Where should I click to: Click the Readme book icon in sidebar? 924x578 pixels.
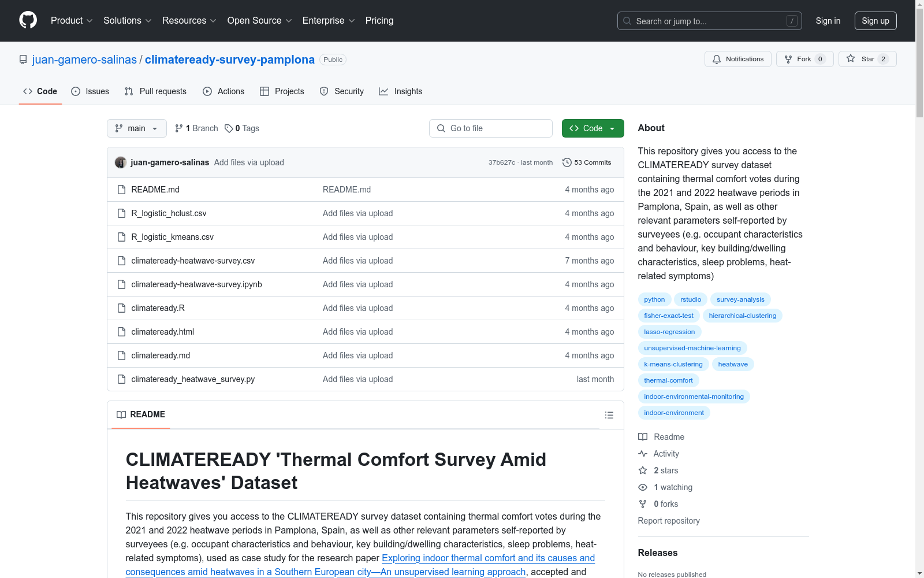pos(643,437)
